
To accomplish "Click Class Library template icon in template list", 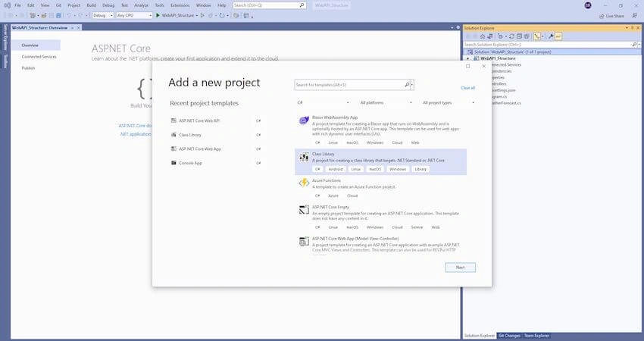I will (x=304, y=157).
